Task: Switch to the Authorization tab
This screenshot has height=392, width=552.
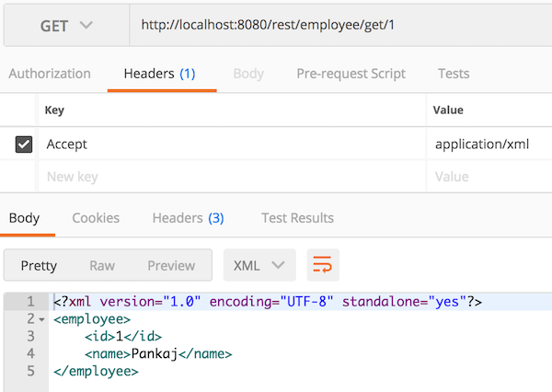Action: tap(50, 74)
